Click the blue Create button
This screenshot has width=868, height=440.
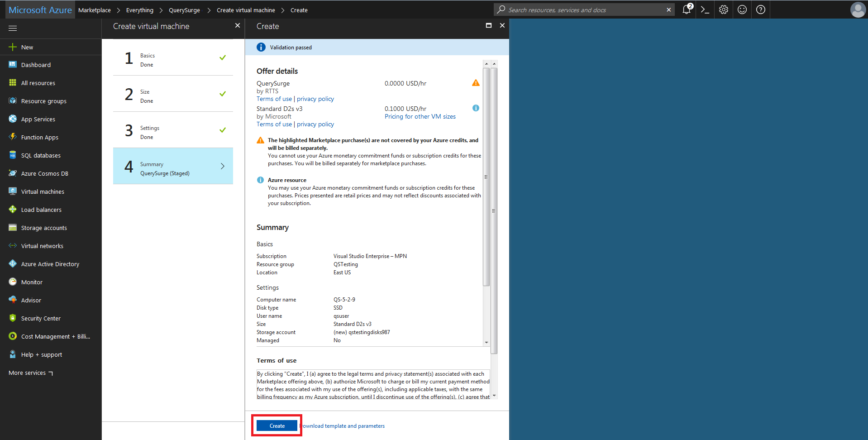[x=277, y=426]
